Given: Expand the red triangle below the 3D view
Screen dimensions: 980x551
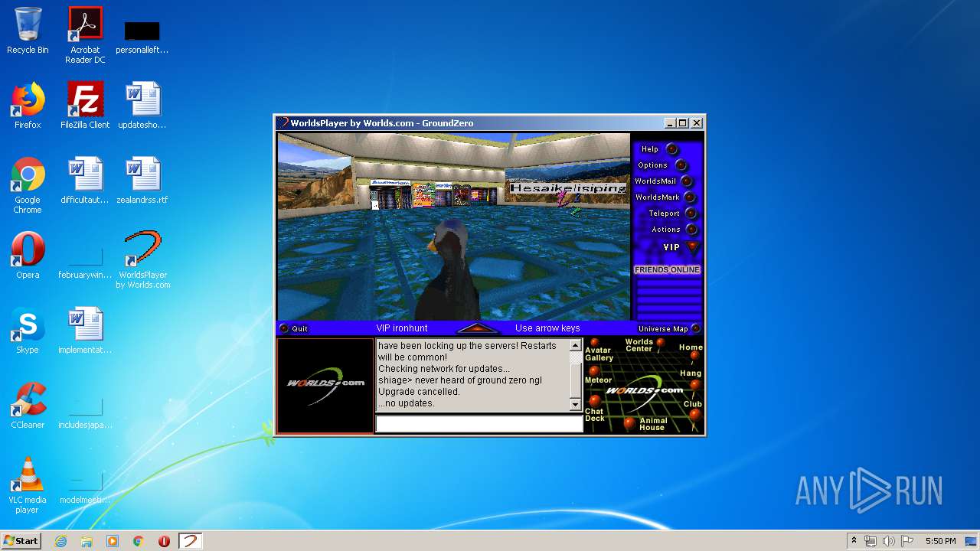Looking at the screenshot, I should [478, 328].
